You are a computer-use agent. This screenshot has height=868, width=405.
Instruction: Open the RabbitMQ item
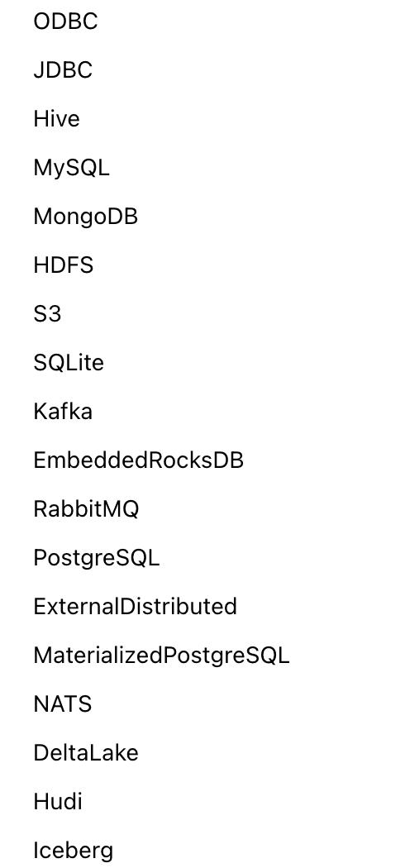[x=86, y=508]
